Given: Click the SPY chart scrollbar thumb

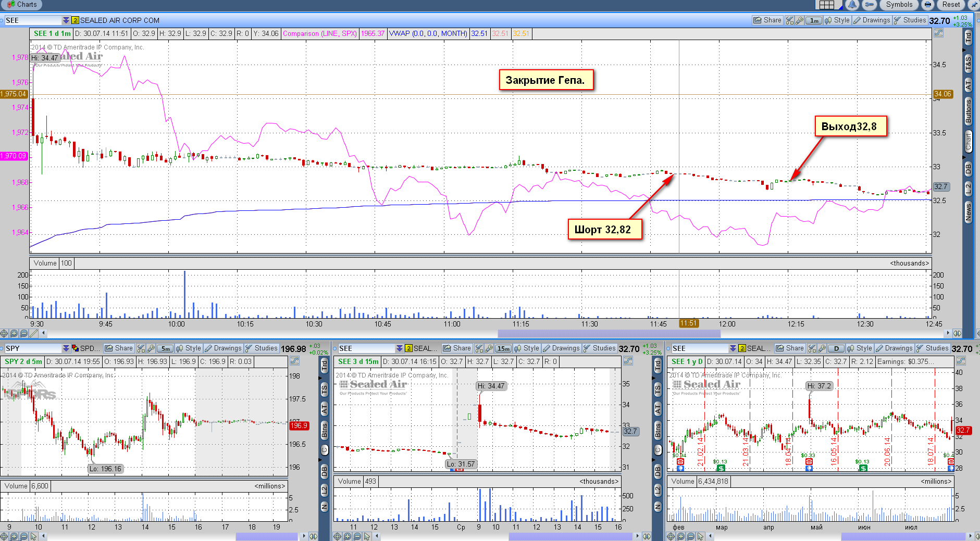Looking at the screenshot, I should click(x=267, y=536).
